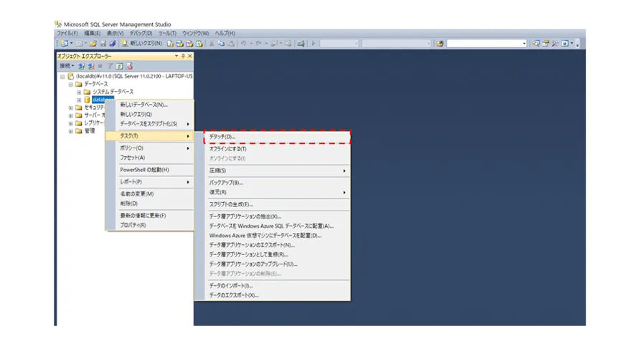Click the Disconnect icon in Object Explorer toolbar
Viewport: 640px width, 364px height.
[x=91, y=66]
